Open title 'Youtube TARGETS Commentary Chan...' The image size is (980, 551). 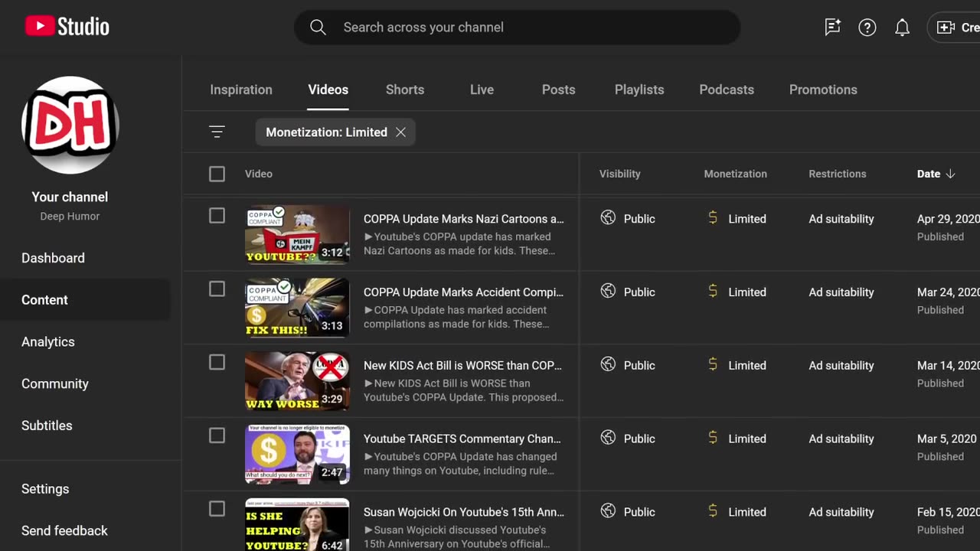tap(462, 439)
